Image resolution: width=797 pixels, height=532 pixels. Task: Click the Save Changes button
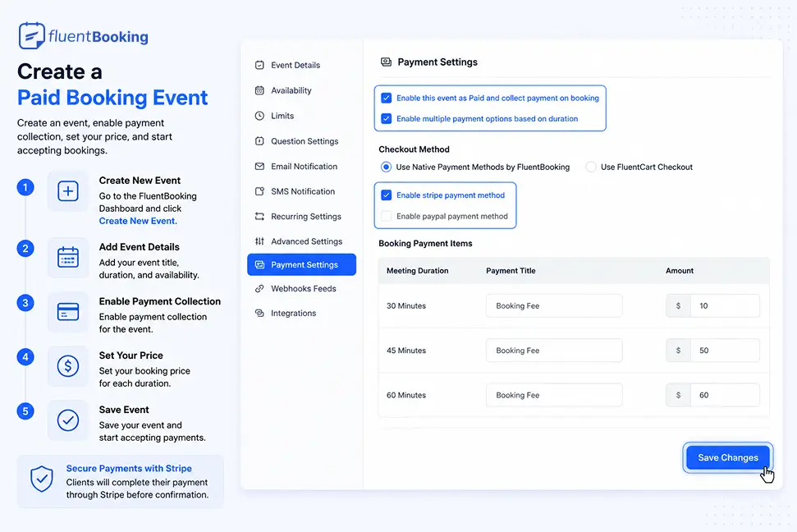pyautogui.click(x=728, y=458)
